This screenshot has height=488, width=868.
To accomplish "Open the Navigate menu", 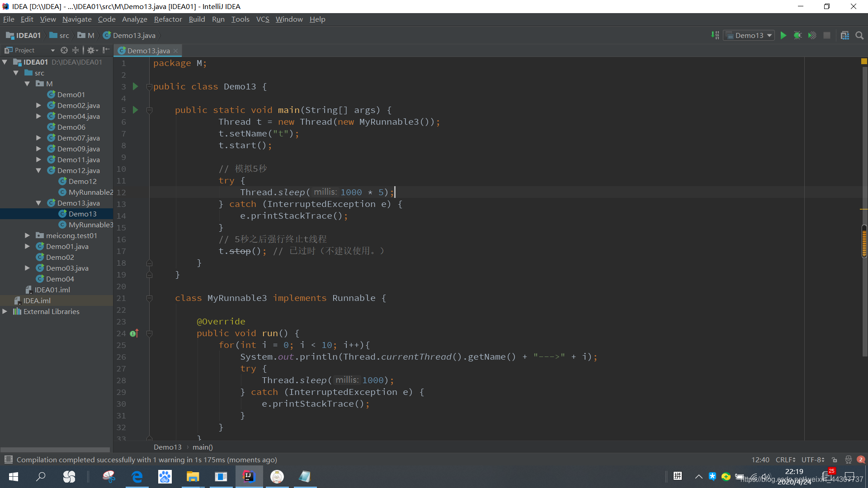I will click(x=77, y=19).
